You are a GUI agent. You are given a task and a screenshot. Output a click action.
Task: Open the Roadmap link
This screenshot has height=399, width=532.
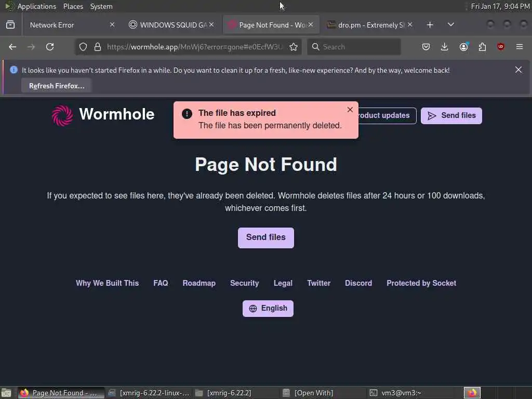[199, 283]
